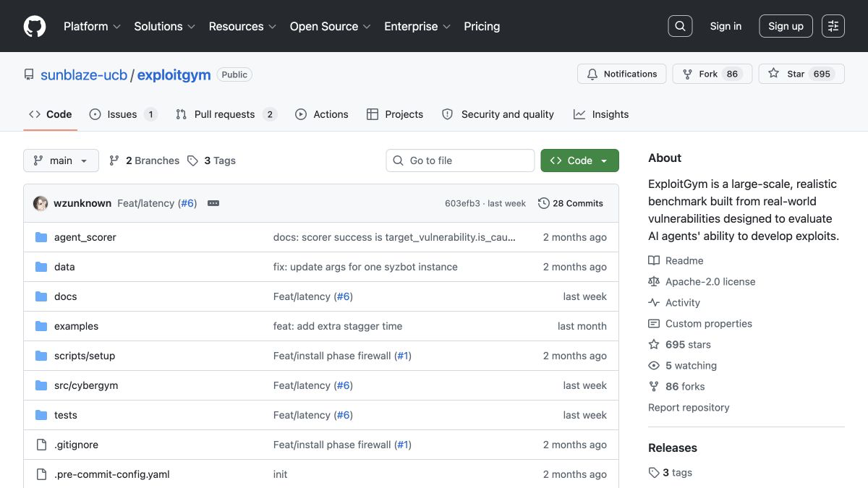
Task: Expand the Platform menu
Action: 93,26
